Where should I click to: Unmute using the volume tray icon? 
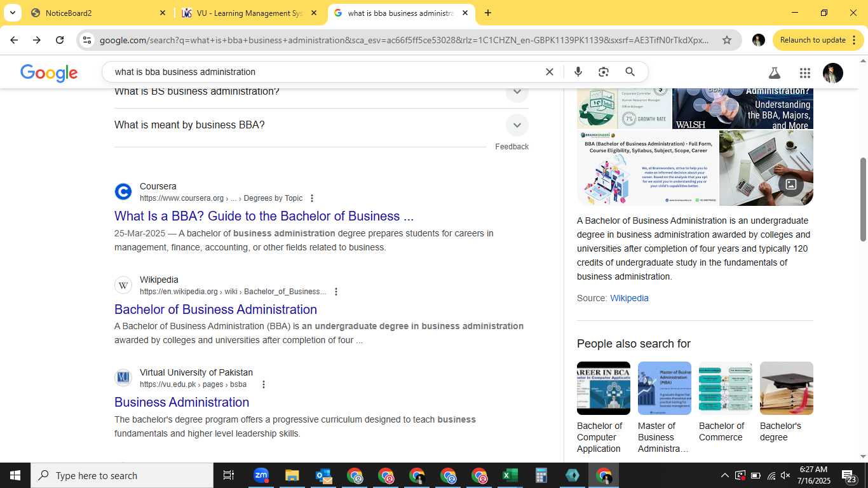(x=785, y=475)
